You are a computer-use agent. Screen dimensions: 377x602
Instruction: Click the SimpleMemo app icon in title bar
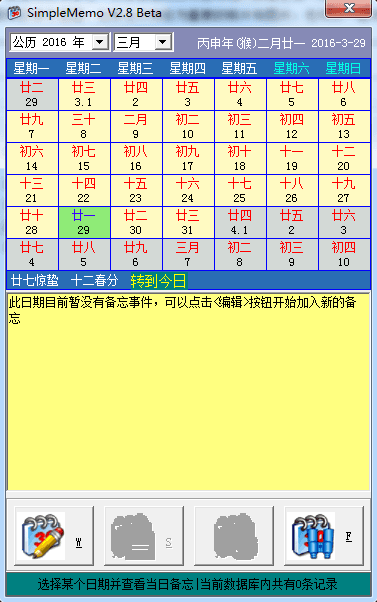pos(15,13)
